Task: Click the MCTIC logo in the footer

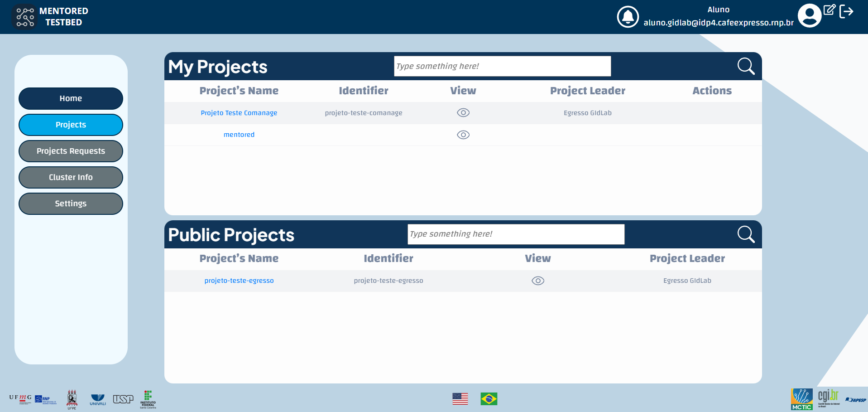Action: tap(802, 398)
